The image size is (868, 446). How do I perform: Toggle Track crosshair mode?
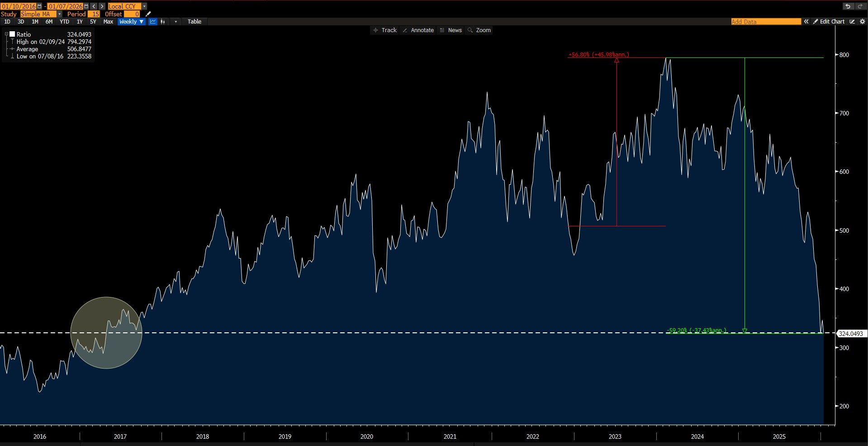coord(384,30)
